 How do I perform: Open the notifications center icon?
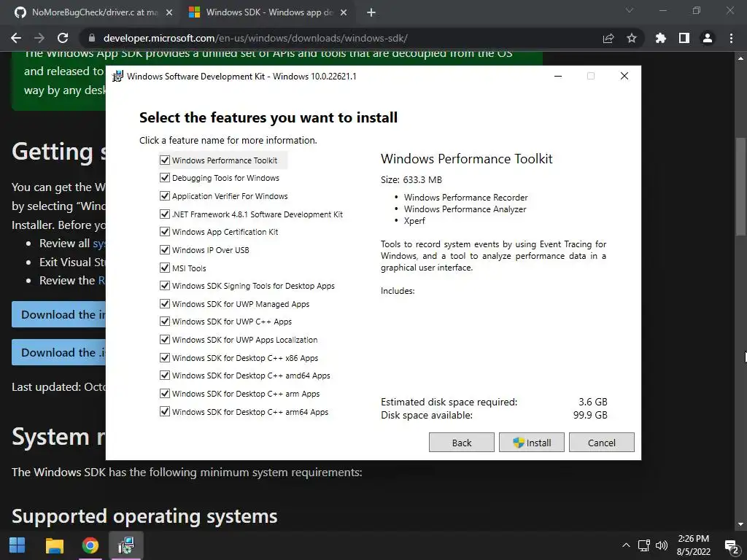(x=732, y=546)
